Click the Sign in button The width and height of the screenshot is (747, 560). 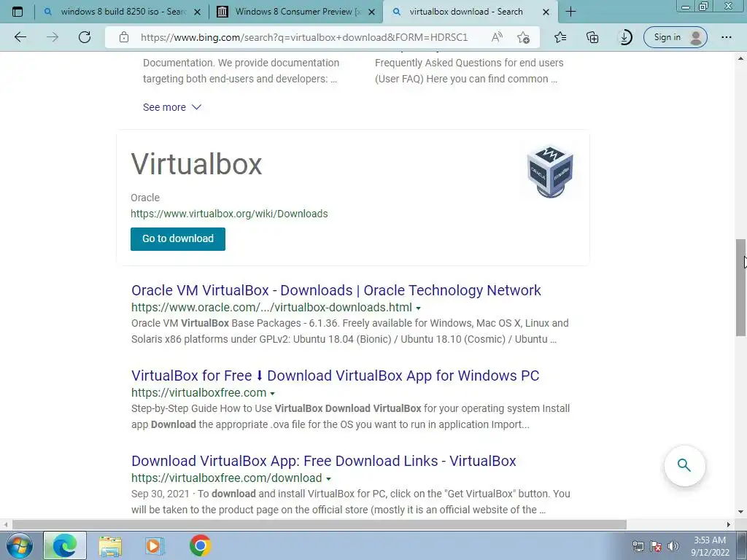click(675, 37)
